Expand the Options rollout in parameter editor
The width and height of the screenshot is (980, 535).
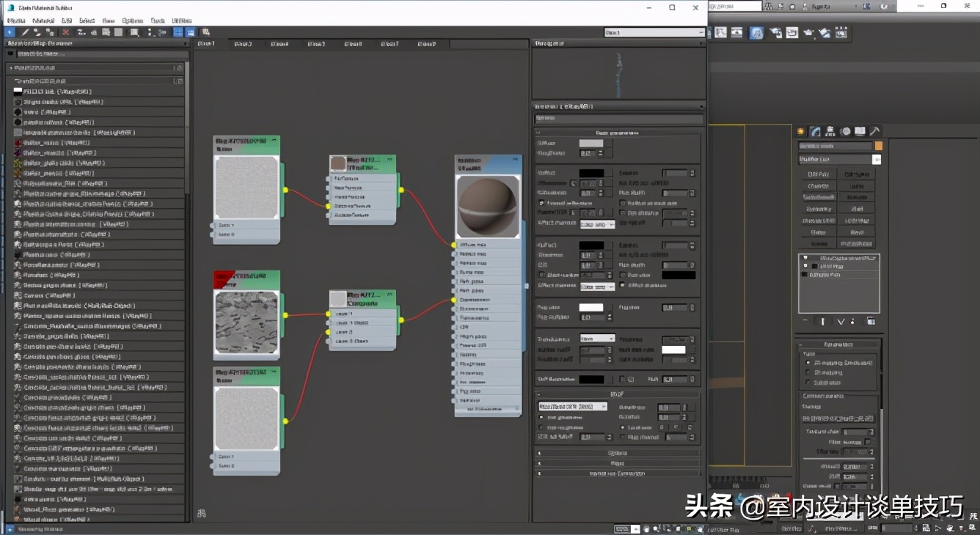click(x=617, y=453)
